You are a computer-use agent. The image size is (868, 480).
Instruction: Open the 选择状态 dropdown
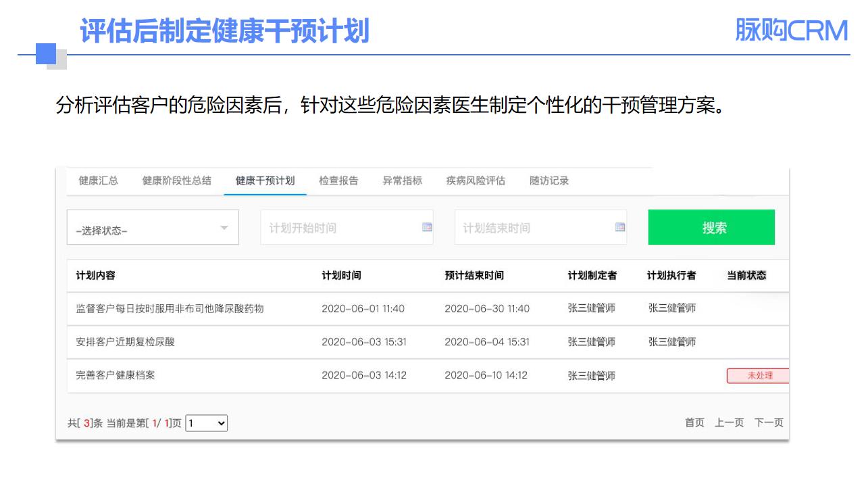153,229
